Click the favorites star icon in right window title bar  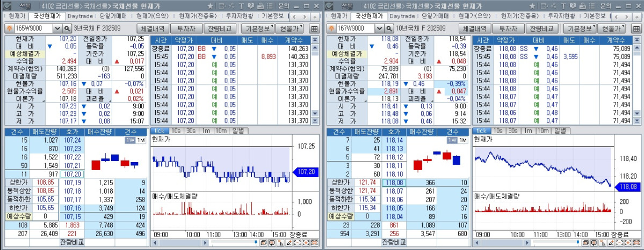click(532, 6)
